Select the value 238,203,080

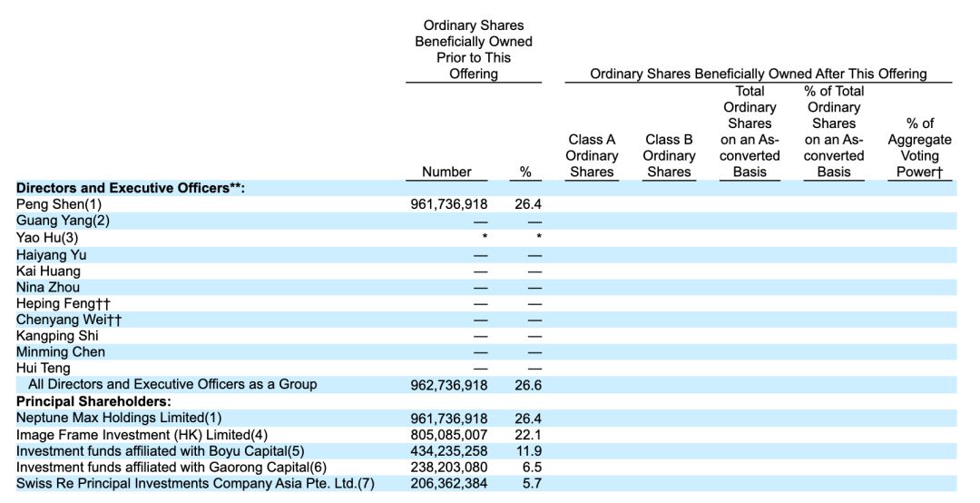click(x=449, y=468)
